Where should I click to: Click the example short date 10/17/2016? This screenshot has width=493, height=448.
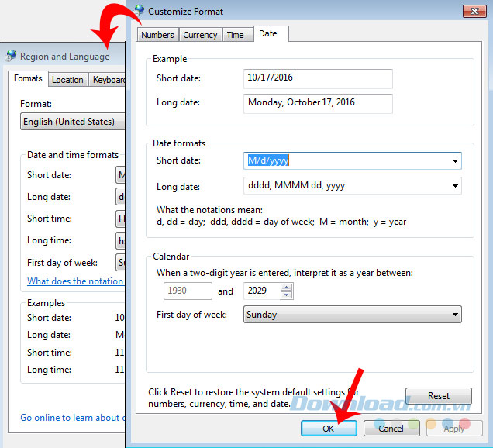[318, 78]
